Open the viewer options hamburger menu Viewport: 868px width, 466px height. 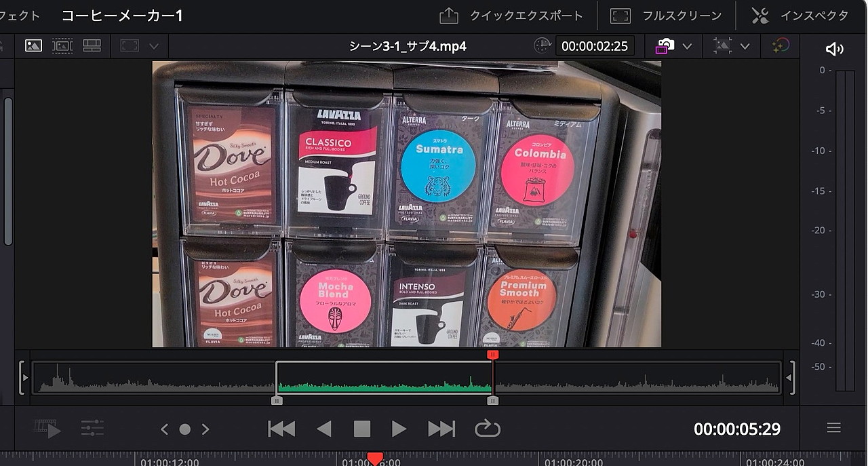coord(833,428)
